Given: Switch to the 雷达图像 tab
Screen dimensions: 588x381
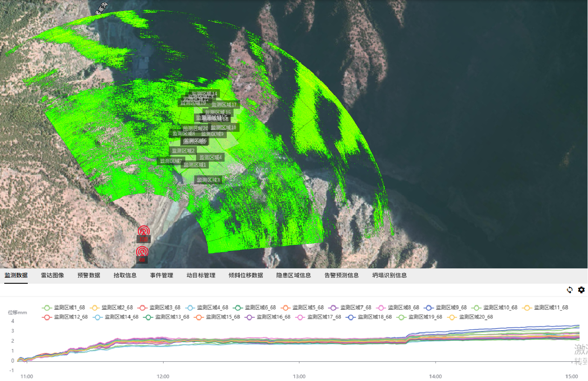Looking at the screenshot, I should pyautogui.click(x=53, y=276).
